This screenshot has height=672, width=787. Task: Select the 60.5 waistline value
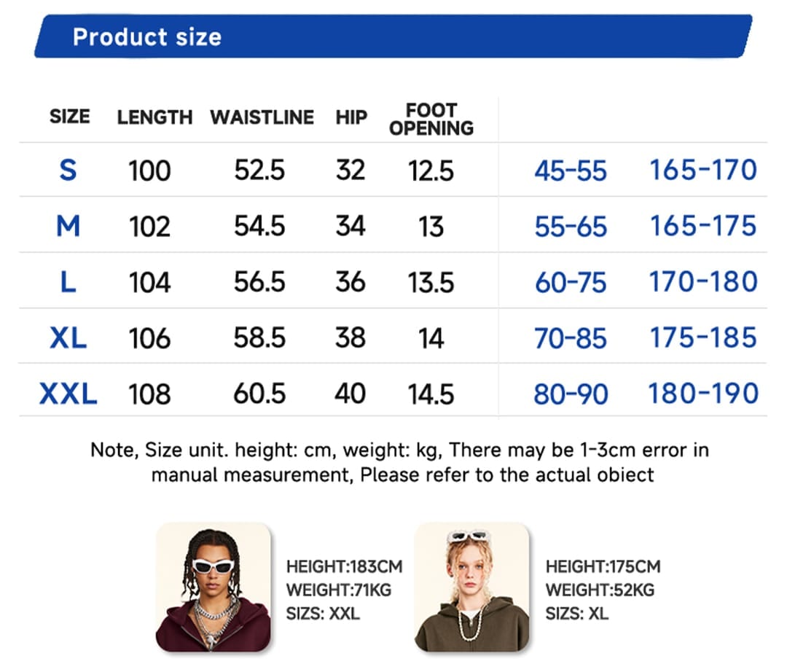259,394
